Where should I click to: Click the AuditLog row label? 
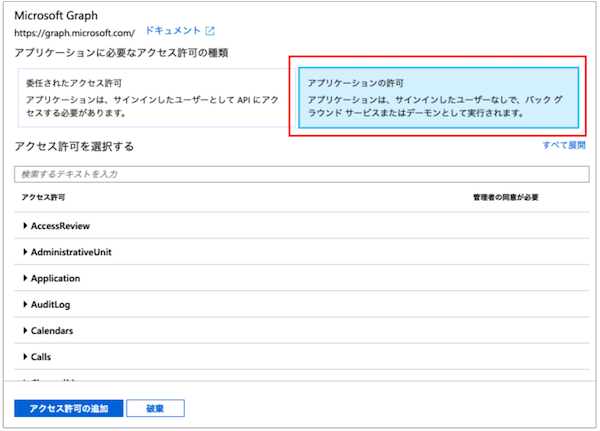(51, 305)
